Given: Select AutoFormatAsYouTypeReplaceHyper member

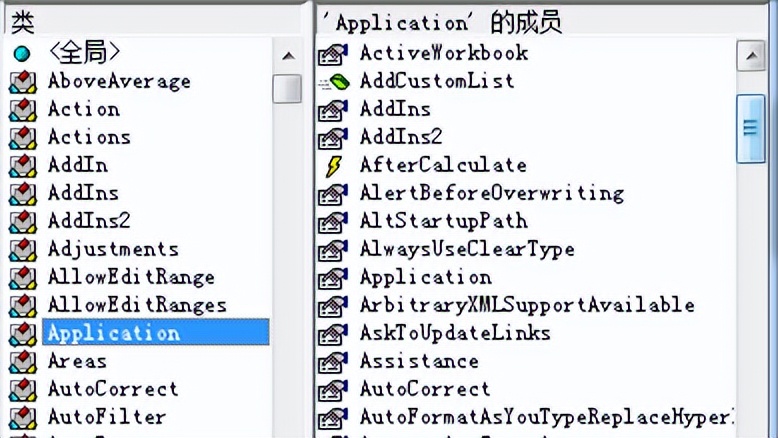Looking at the screenshot, I should pos(547,418).
